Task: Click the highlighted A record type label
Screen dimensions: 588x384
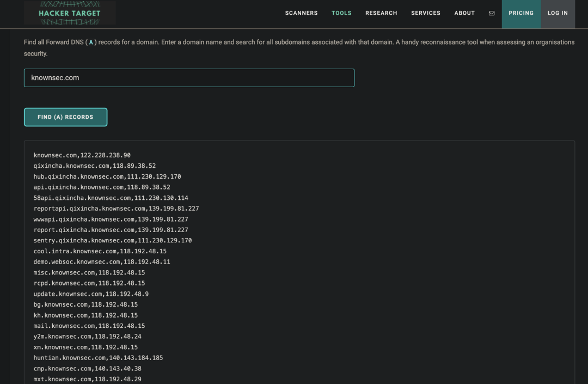Action: pos(91,42)
